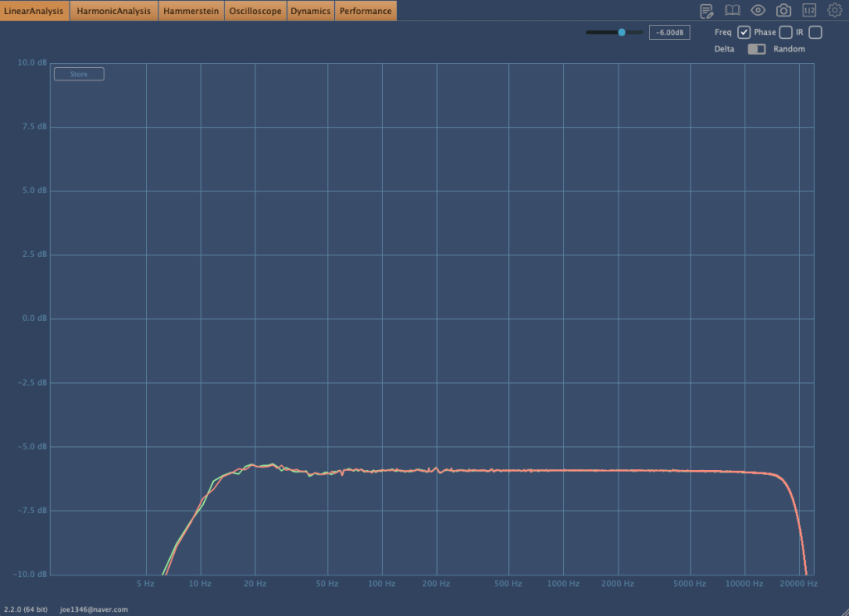Screen dimensions: 849x616
Task: Open the Oscilloscope tab
Action: 255,11
